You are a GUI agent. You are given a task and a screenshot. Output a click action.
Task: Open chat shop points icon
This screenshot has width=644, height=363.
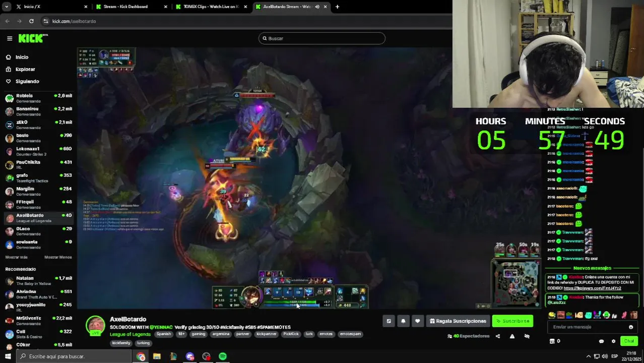tap(552, 341)
